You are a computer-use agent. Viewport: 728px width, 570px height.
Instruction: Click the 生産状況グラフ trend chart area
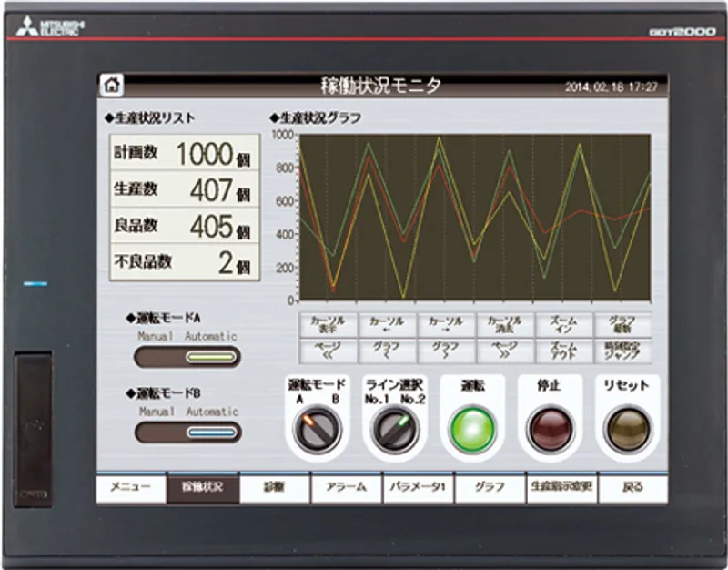pos(475,218)
